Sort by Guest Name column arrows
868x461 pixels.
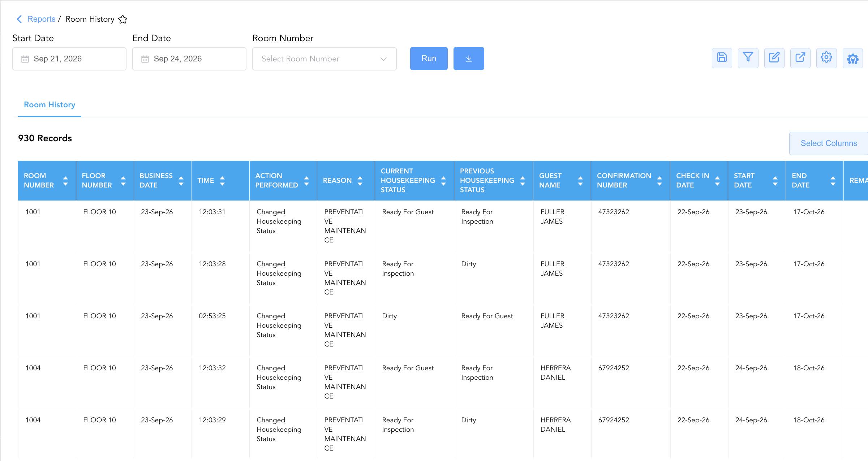pyautogui.click(x=580, y=181)
